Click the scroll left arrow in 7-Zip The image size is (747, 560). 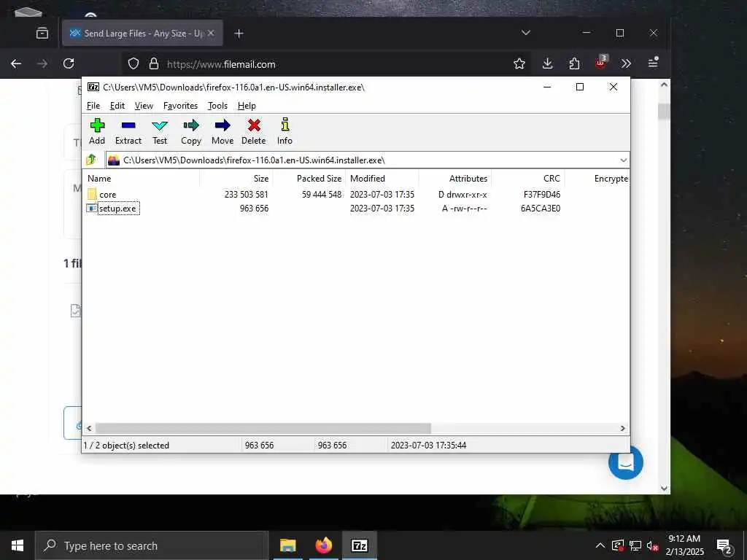click(89, 428)
